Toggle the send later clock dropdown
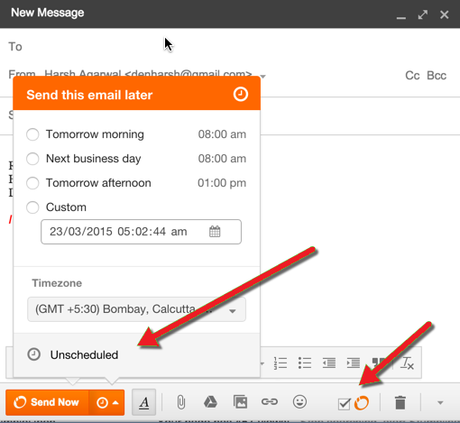Screen dimensions: 460x423 [x=107, y=403]
